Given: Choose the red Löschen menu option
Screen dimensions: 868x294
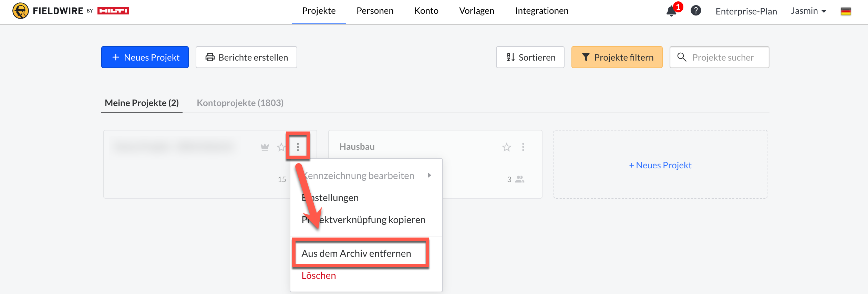Looking at the screenshot, I should pos(319,275).
